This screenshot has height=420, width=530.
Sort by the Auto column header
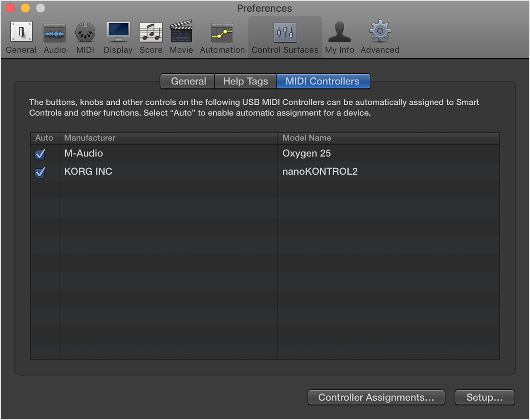44,138
